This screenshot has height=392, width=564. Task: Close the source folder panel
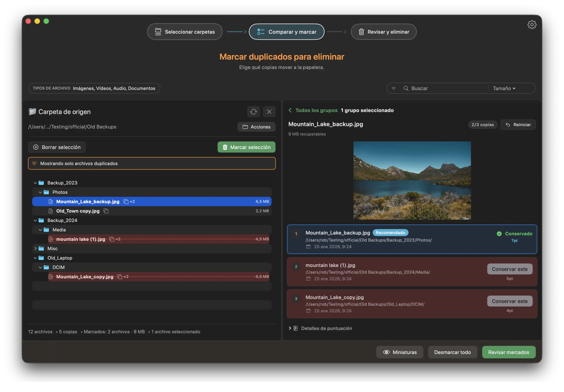tap(269, 112)
